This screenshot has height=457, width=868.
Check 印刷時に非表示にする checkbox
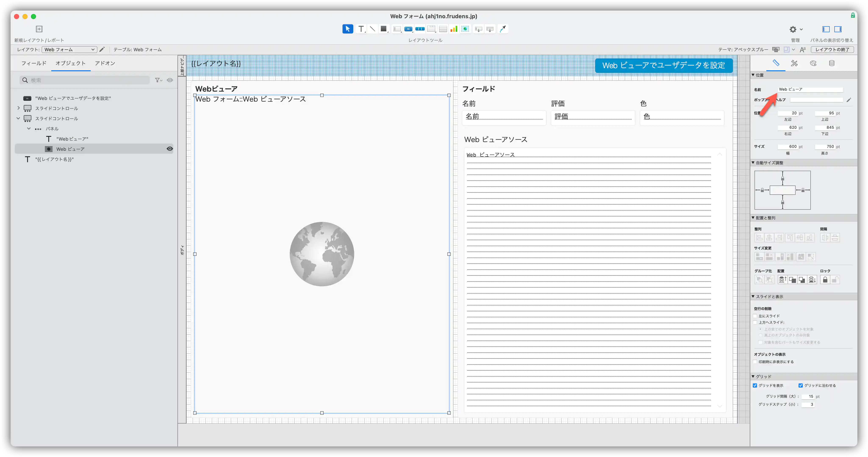755,362
